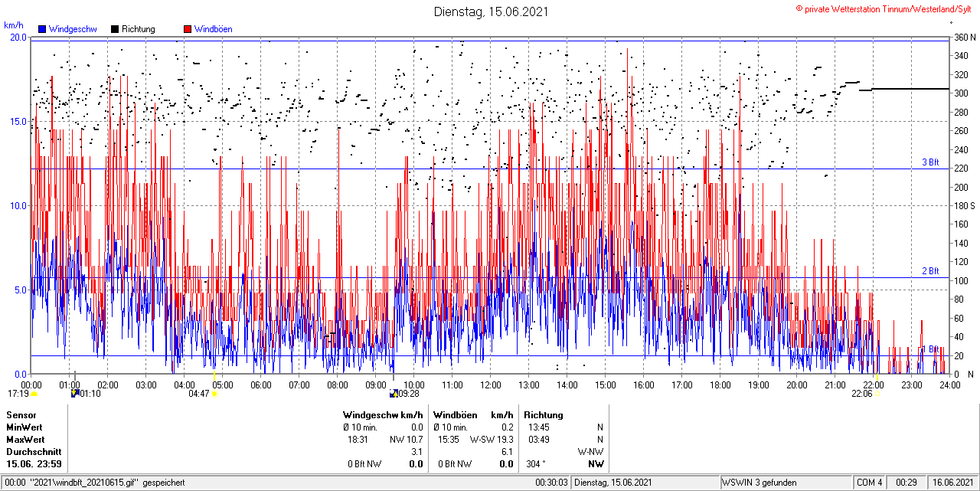Click the blue Windgeschw legend swatch
980x491 pixels.
43,29
